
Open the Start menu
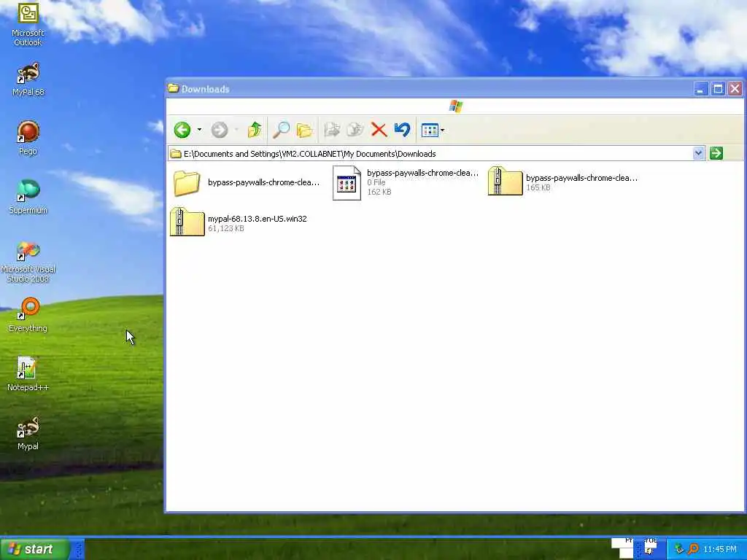tap(35, 549)
